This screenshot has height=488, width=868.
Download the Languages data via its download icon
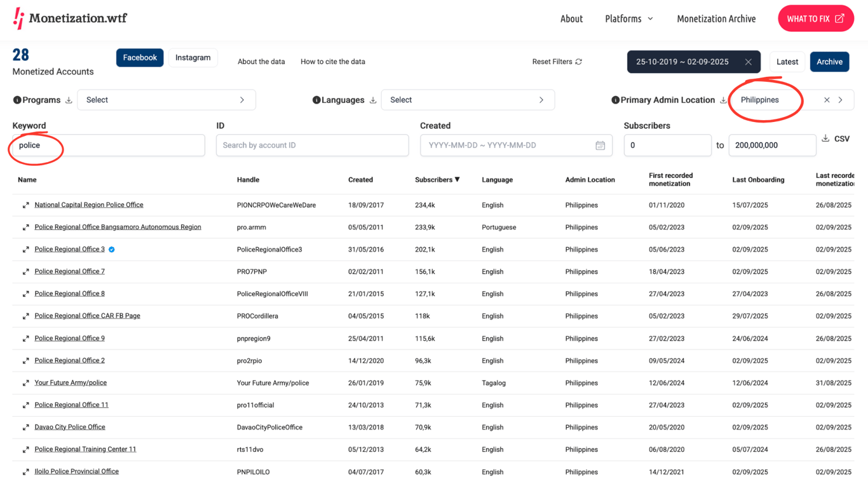click(373, 100)
